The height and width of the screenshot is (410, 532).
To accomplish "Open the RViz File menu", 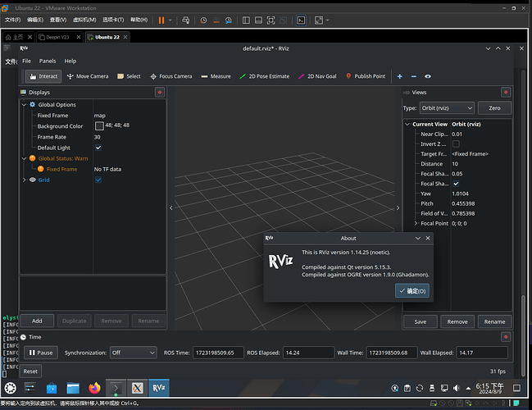I will point(26,61).
